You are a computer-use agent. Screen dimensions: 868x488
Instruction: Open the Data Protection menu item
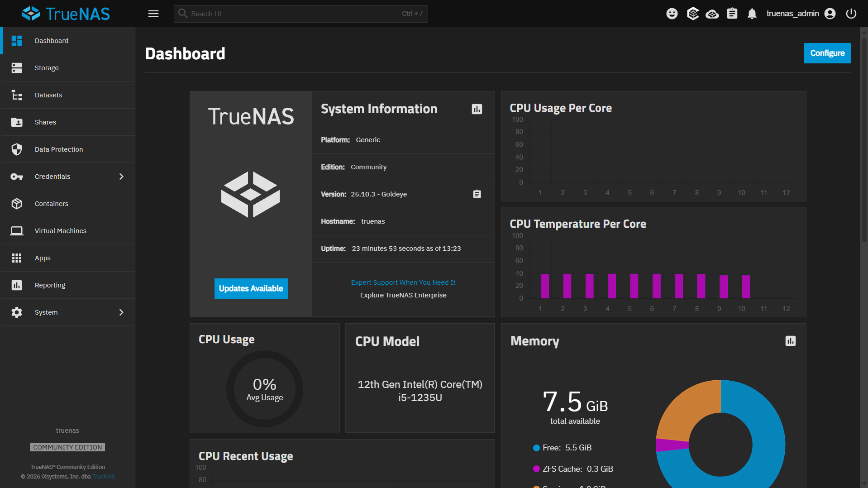coord(68,149)
